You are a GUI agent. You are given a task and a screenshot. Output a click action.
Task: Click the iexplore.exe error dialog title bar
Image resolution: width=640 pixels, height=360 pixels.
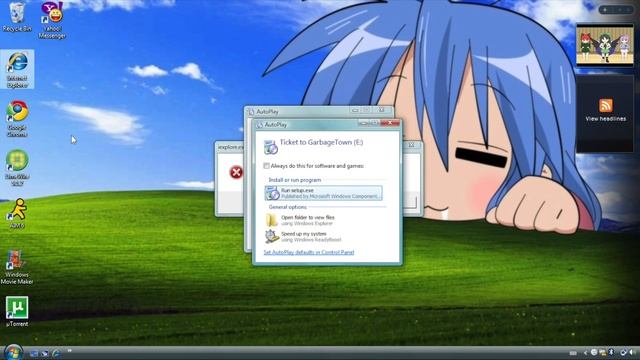point(229,147)
